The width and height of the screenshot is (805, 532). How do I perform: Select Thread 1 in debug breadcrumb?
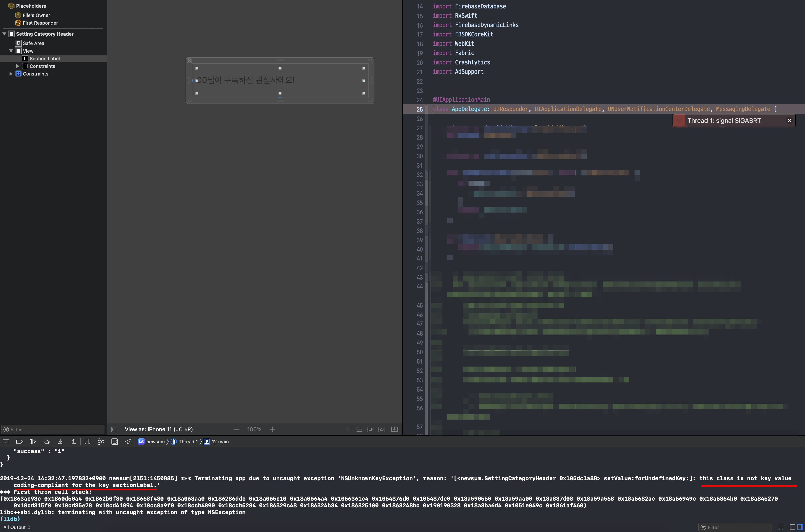pyautogui.click(x=188, y=441)
